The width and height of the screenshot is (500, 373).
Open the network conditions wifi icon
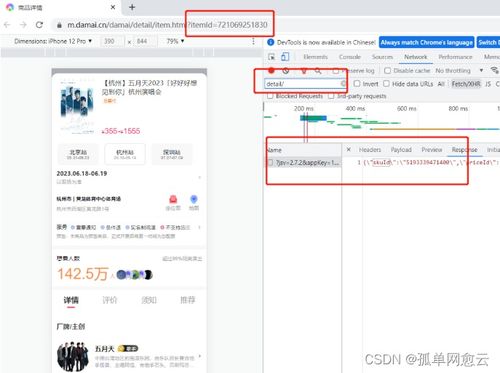click(495, 70)
